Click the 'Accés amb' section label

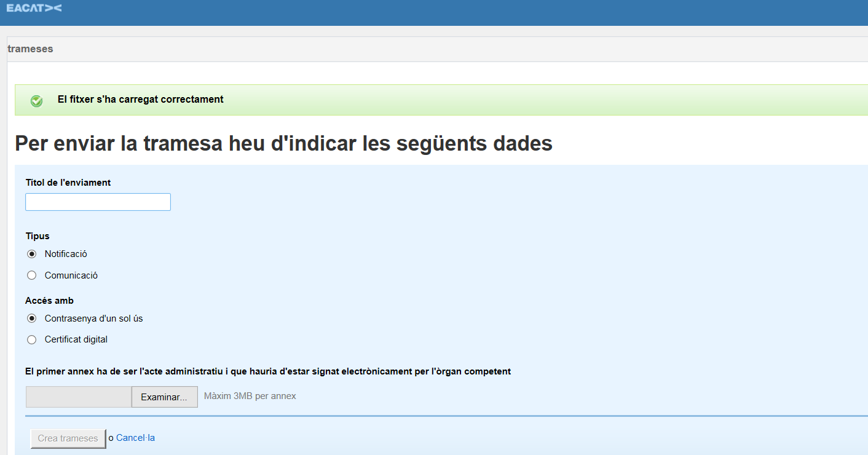pos(49,301)
